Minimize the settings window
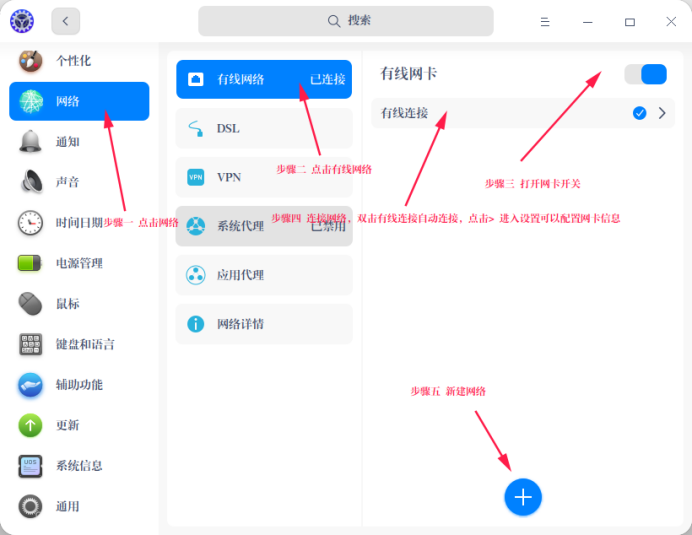 [587, 22]
